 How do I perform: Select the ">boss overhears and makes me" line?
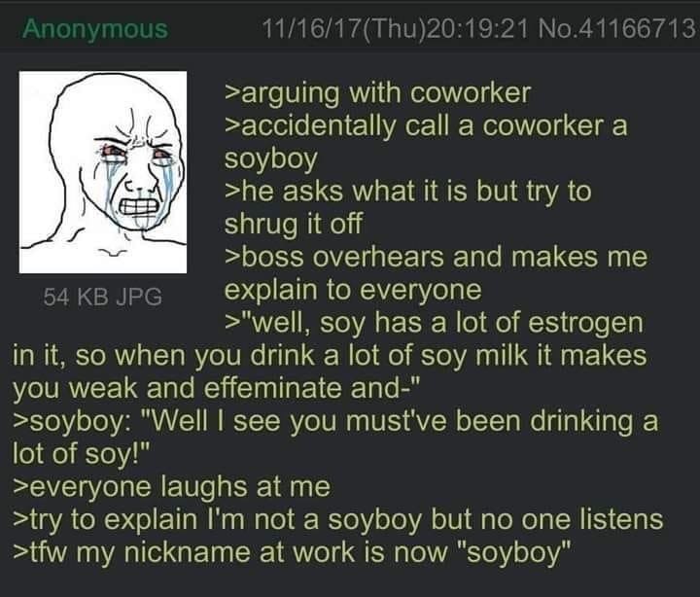[x=436, y=258]
